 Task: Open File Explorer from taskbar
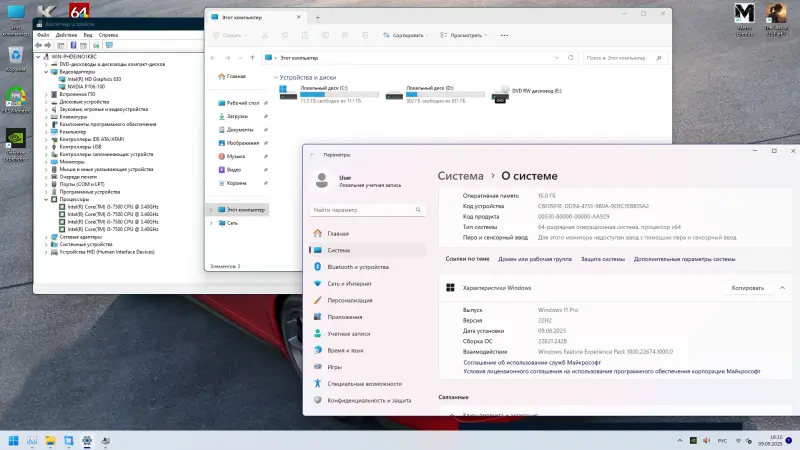click(x=50, y=440)
